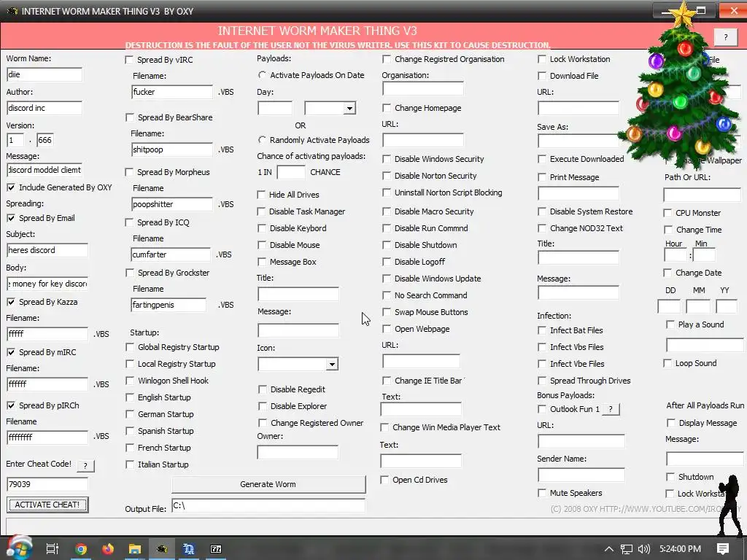Click the Output File path field
747x560 pixels.
click(x=268, y=506)
